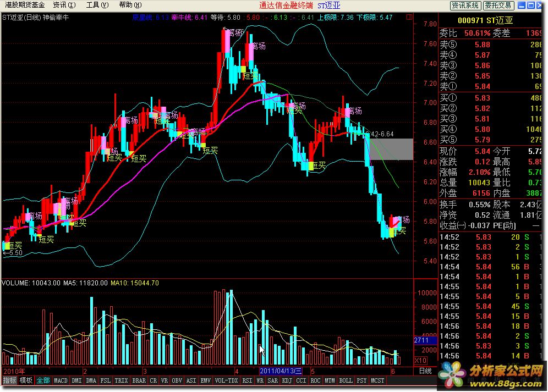Click the ST迈亚(日线) 神偷牵牛 chart title
The height and width of the screenshot is (392, 548).
36,17
